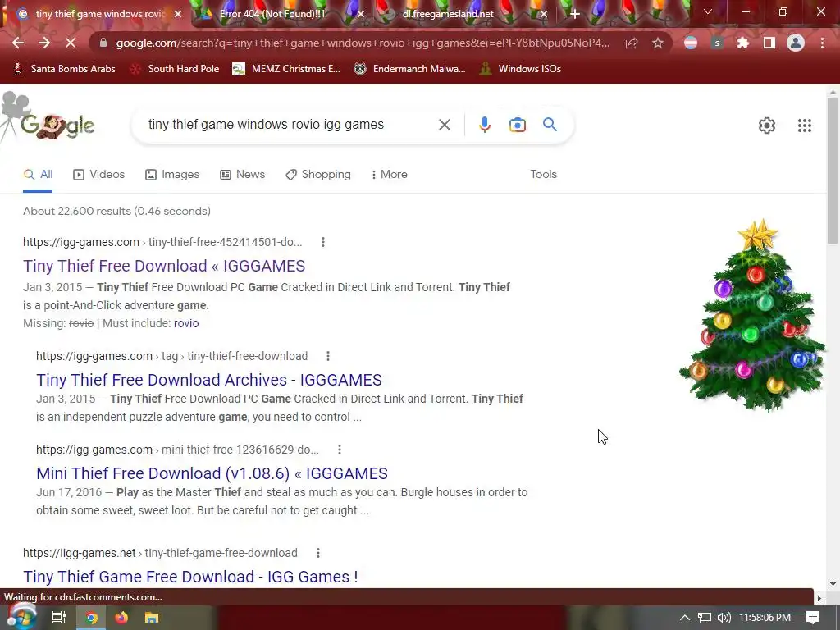
Task: Open the extension icon labeled S
Action: click(717, 43)
